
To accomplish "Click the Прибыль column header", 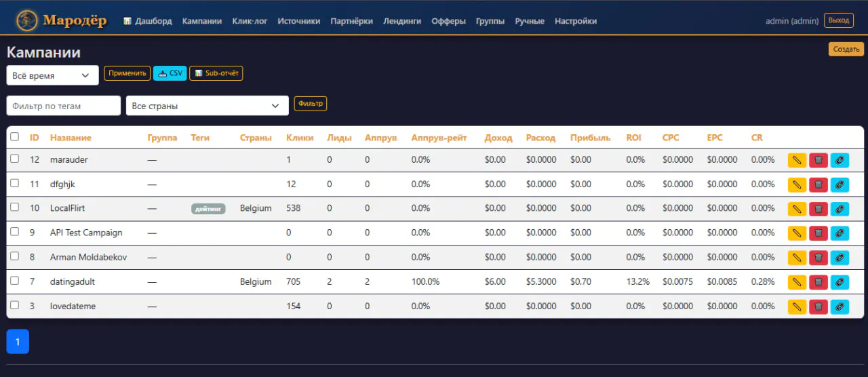I will coord(590,138).
